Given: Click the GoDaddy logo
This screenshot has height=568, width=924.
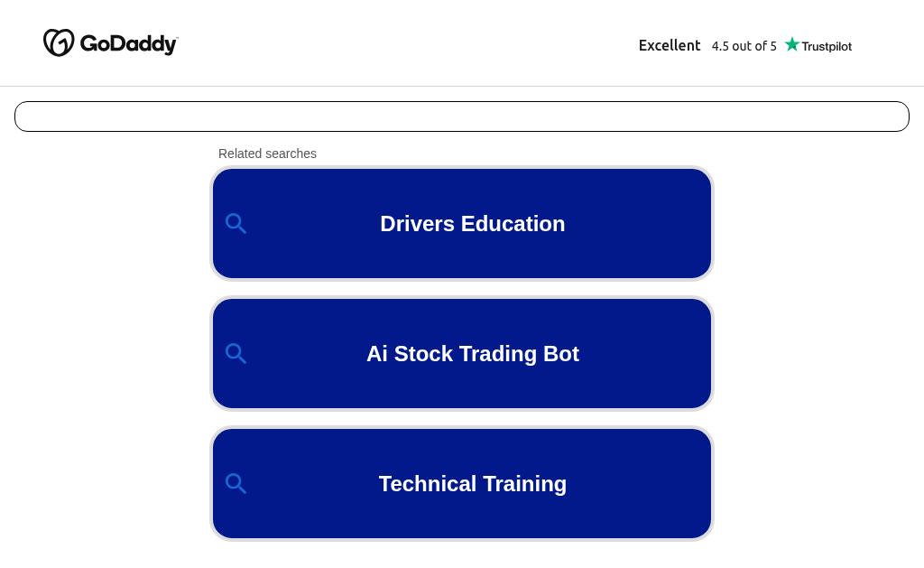Looking at the screenshot, I should point(110,43).
